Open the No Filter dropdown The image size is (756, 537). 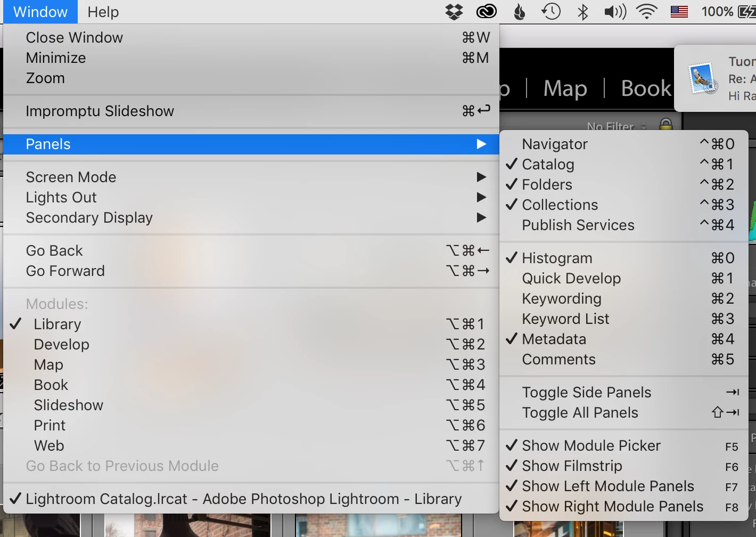pos(617,127)
